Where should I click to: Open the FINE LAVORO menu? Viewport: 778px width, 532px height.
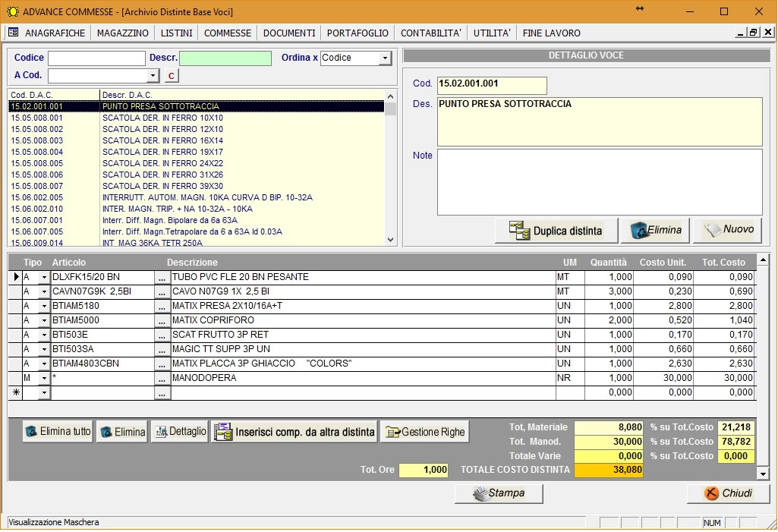coord(551,33)
